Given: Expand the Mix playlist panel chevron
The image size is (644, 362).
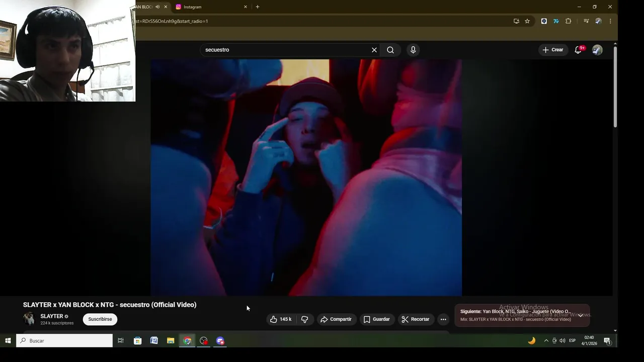Looking at the screenshot, I should (580, 315).
